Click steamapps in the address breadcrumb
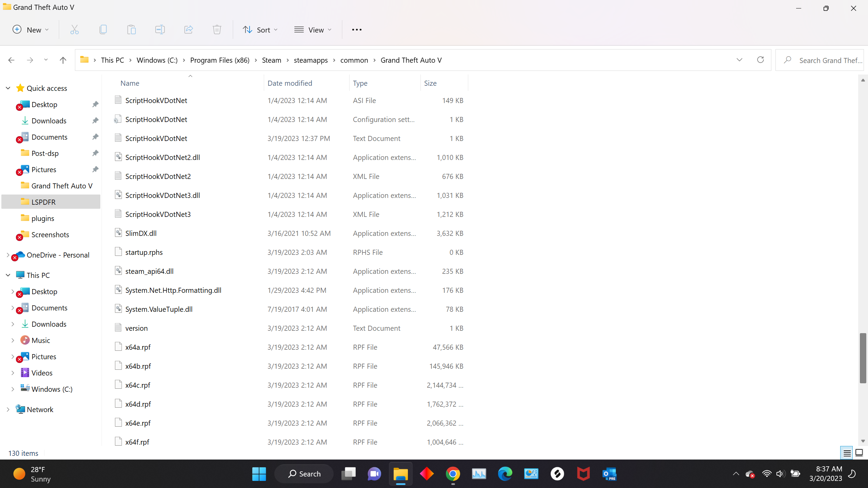The width and height of the screenshot is (868, 488). pos(311,60)
